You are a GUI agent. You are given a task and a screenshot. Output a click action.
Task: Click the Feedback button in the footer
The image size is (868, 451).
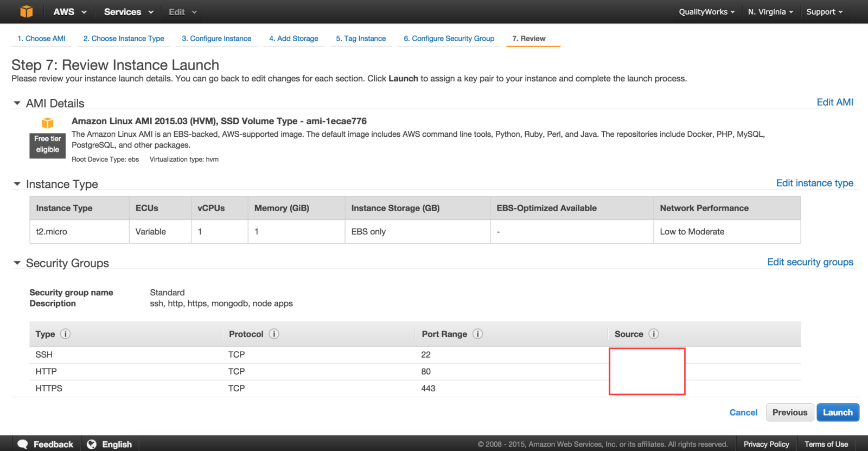[x=46, y=444]
